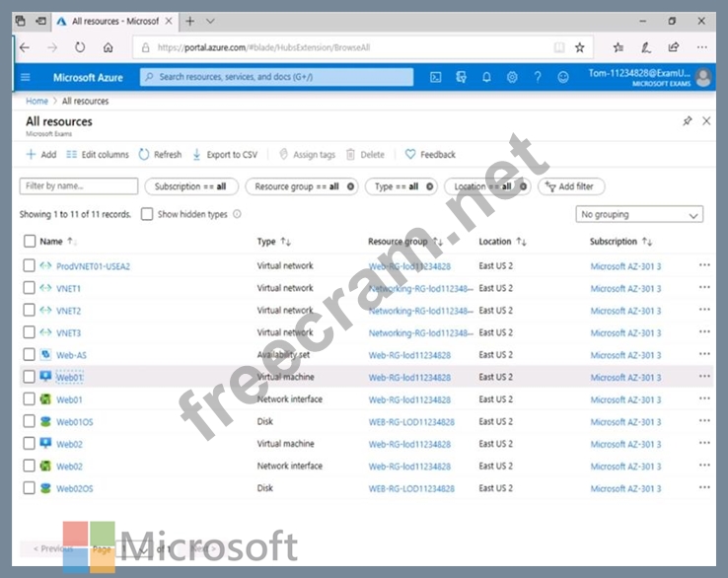
Task: Launch Cloud Shell from the header
Action: click(435, 77)
